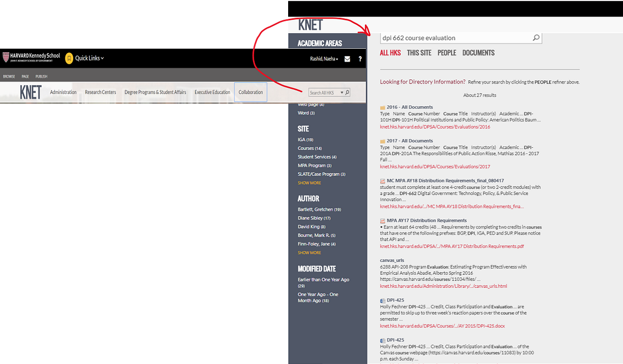
Task: Filter results by Student Services site
Action: [x=317, y=157]
